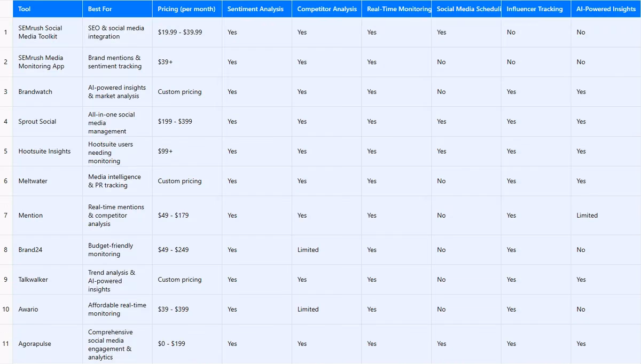Select Awario's AI-Powered Insights No cell
The height and width of the screenshot is (364, 641).
tap(606, 310)
